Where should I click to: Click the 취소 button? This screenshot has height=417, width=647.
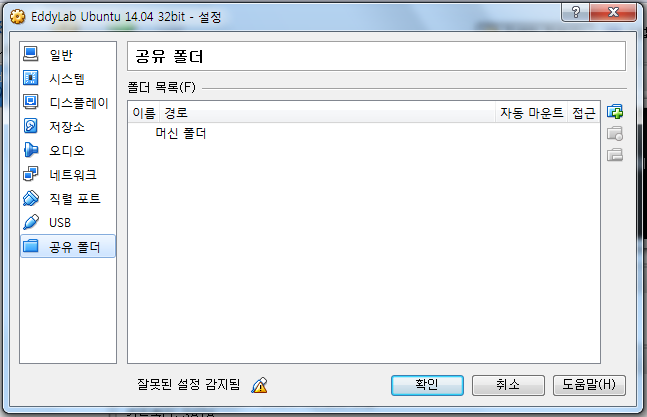tap(508, 385)
